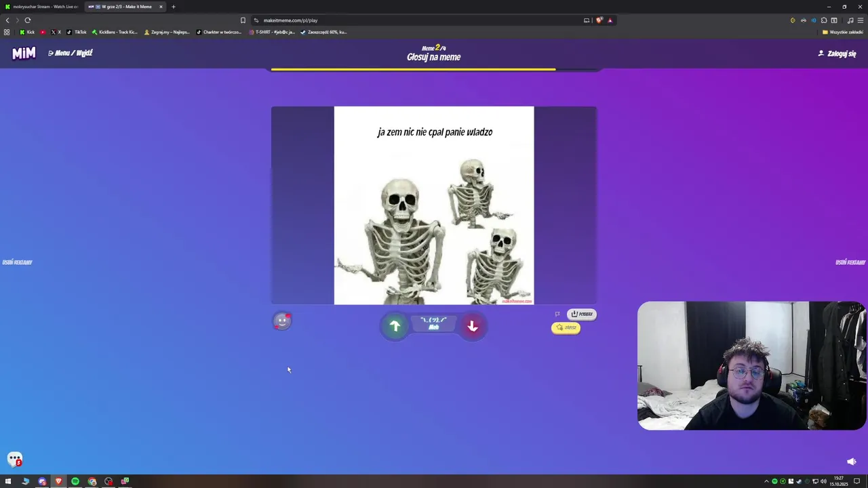This screenshot has width=868, height=488.
Task: Open the X bookmark
Action: 56,32
